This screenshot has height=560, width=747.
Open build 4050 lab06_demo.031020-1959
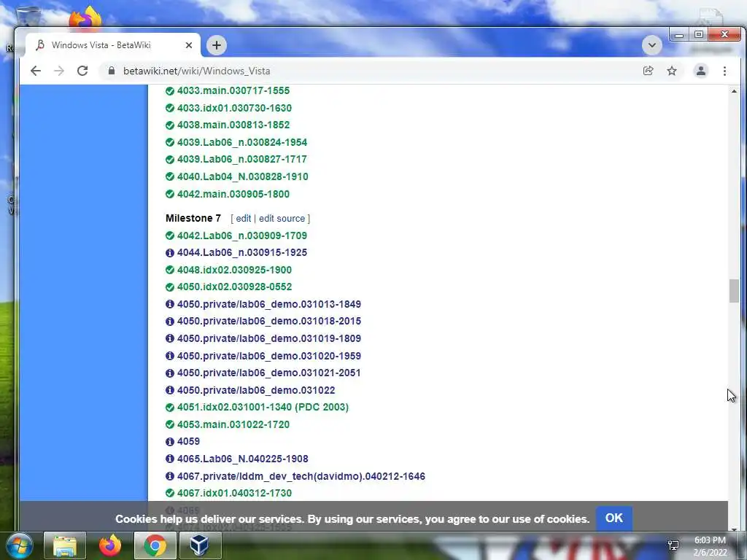pyautogui.click(x=269, y=356)
